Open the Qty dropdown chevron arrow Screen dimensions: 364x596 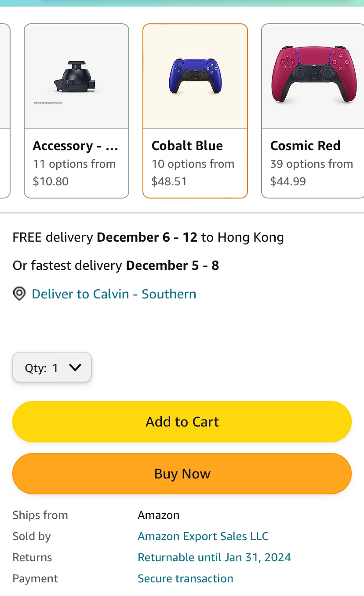[75, 367]
